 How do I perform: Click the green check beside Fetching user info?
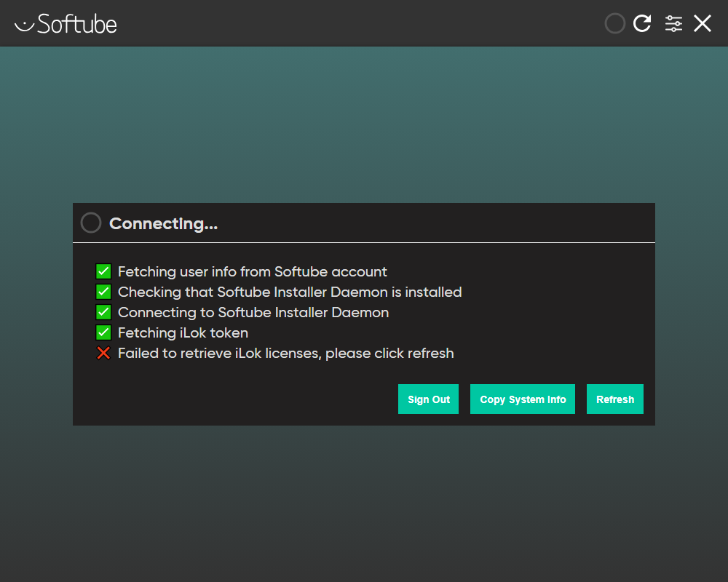[x=103, y=272]
